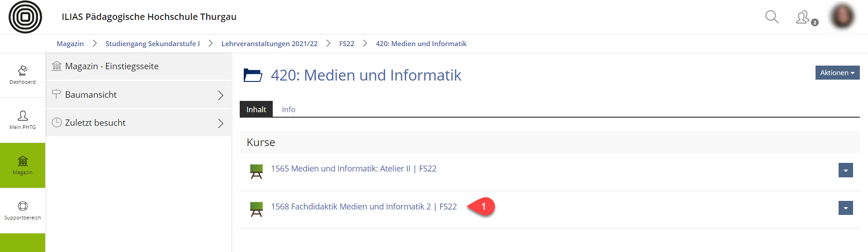This screenshot has width=868, height=252.
Task: Click the ILIAS logo icon
Action: tap(25, 17)
